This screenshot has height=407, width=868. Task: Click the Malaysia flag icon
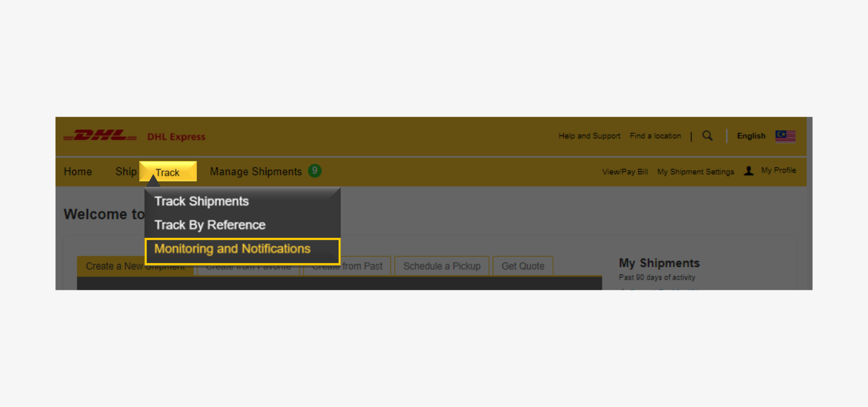[785, 136]
